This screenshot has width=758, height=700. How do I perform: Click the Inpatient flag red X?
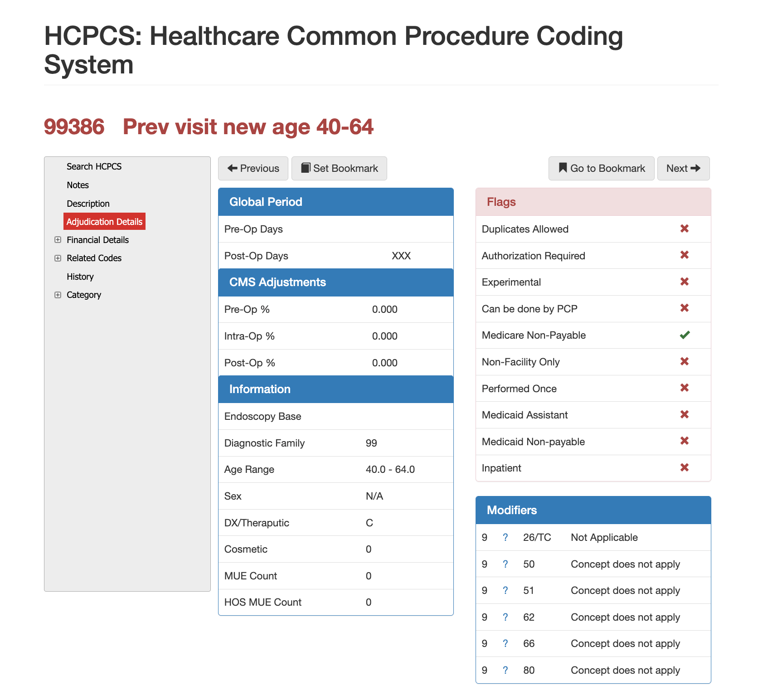tap(685, 467)
